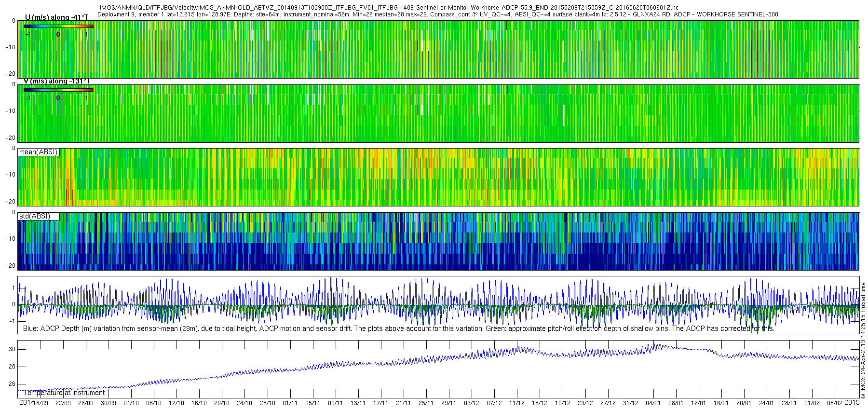The width and height of the screenshot is (868, 410).
Task: Click the 11/12 date tick label
Action: (x=517, y=403)
